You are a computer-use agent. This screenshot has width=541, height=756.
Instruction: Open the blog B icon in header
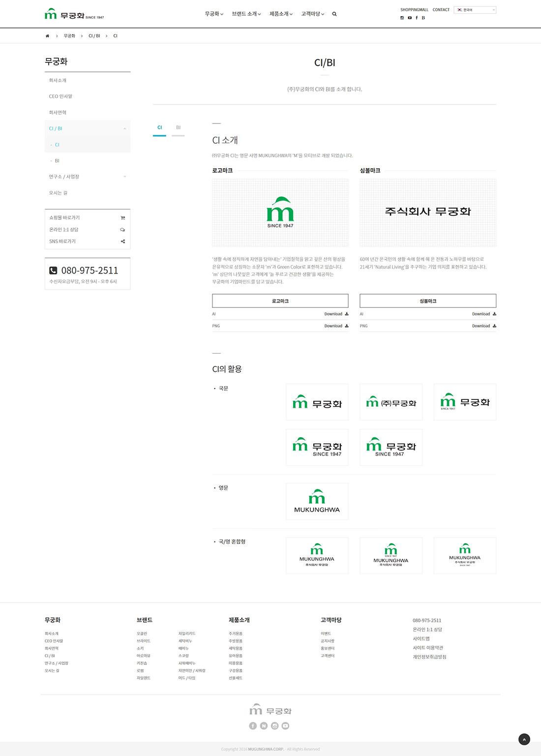[423, 18]
